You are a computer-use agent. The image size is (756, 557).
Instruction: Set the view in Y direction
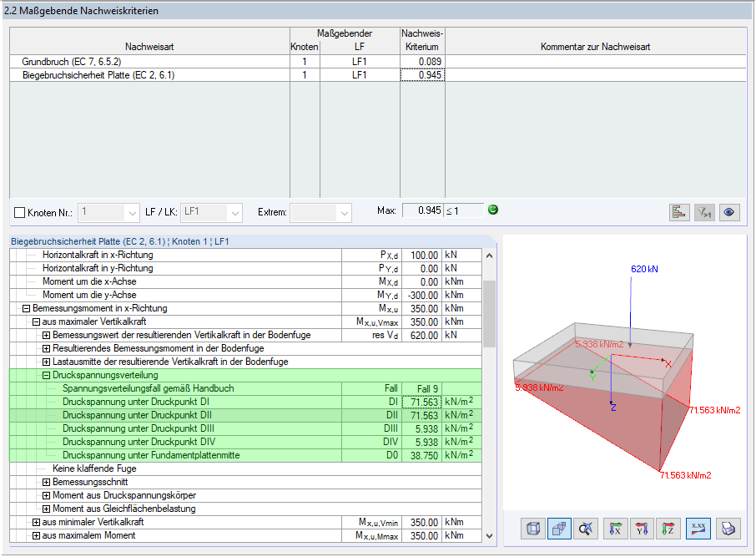(x=643, y=529)
